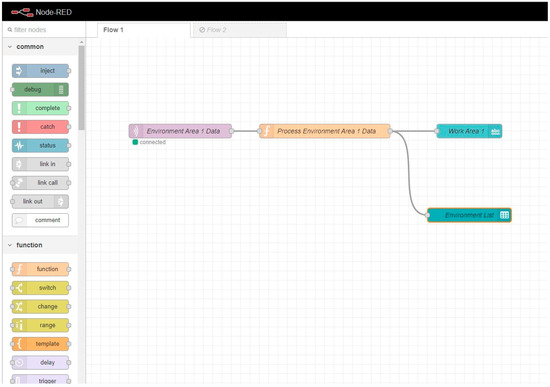Click the debug node toggle button in palette

click(x=61, y=89)
